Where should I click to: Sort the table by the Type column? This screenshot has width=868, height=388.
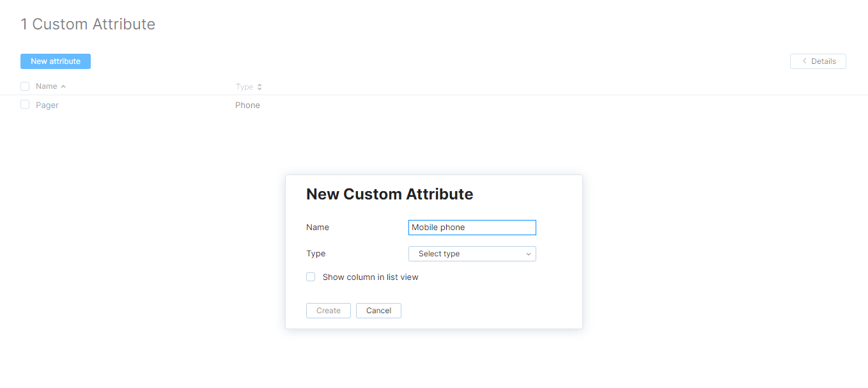tap(244, 86)
